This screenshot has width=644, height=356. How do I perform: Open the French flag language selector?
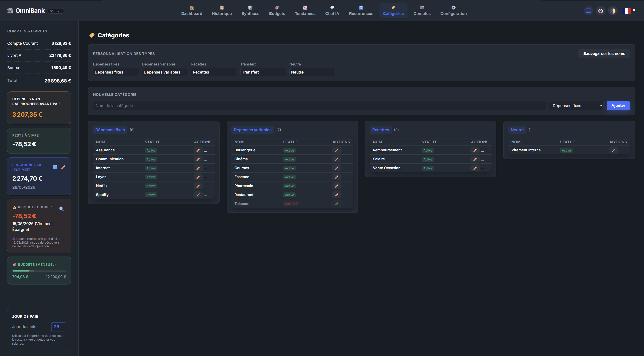(629, 11)
